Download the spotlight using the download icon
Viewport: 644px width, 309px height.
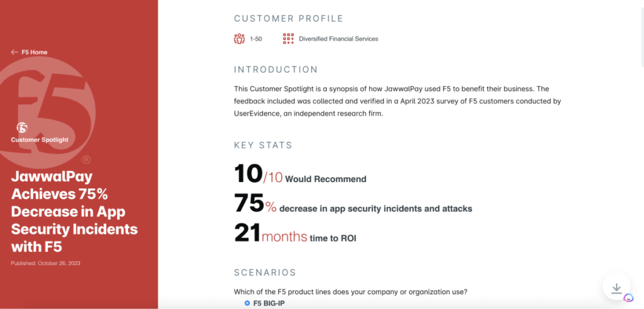click(x=616, y=288)
